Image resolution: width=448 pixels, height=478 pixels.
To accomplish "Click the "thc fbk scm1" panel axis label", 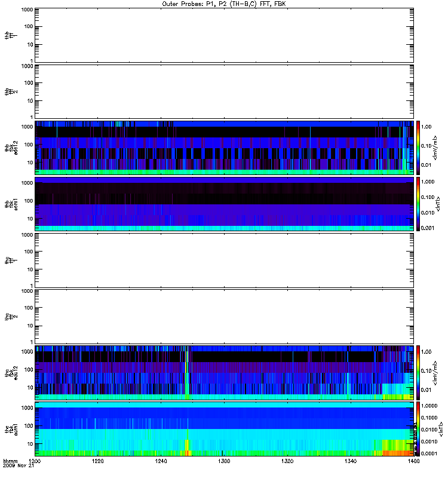I will pos(11,429).
